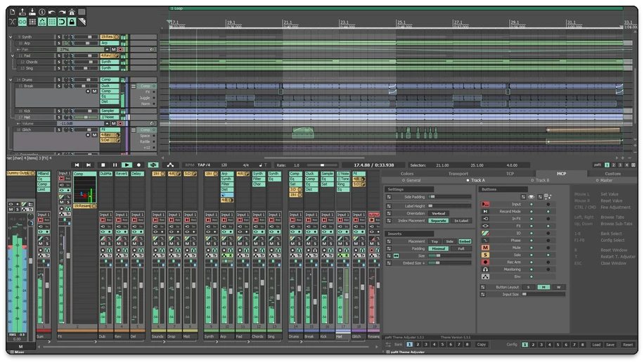Click the new project file icon
This screenshot has height=363, width=644.
[x=13, y=12]
